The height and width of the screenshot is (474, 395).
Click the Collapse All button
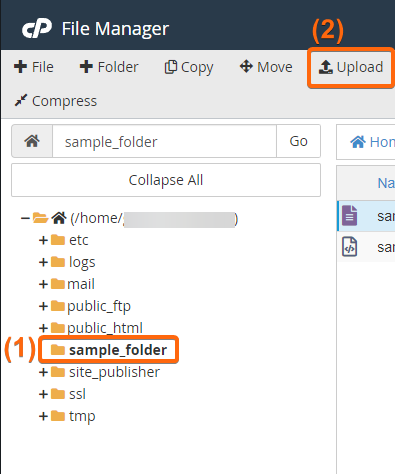pos(166,180)
